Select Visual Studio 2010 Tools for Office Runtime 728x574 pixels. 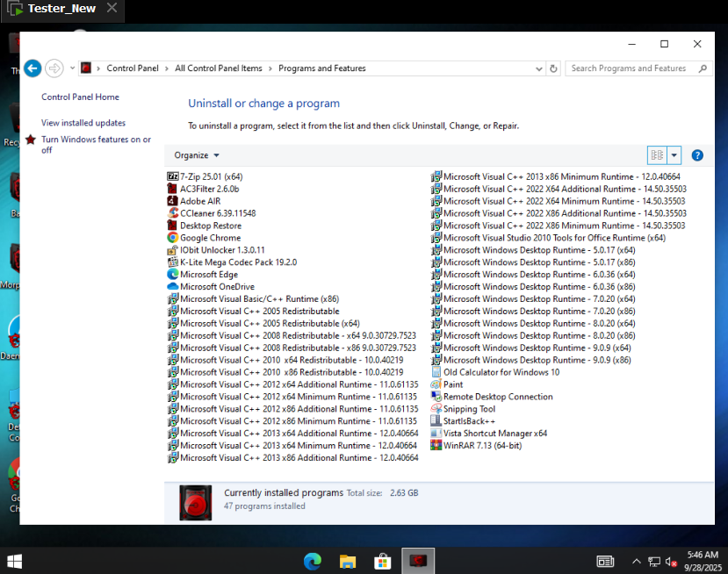pyautogui.click(x=548, y=238)
